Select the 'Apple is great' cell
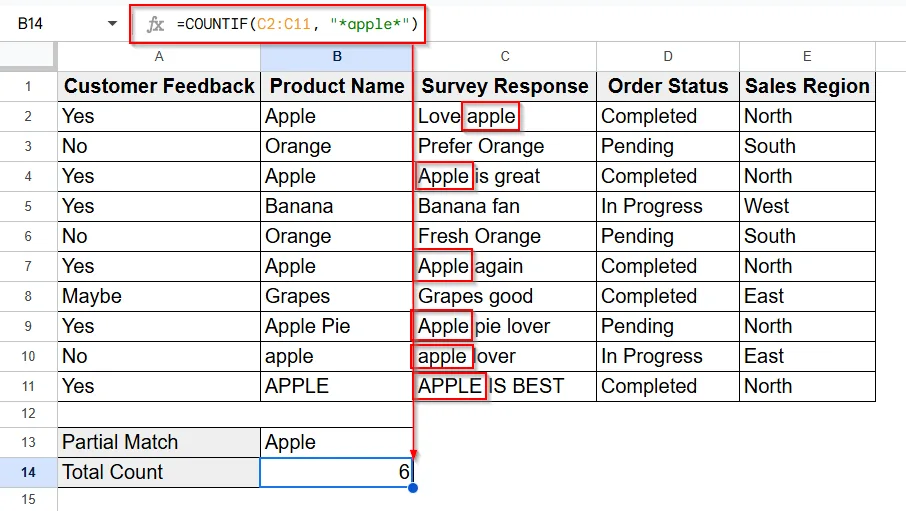The height and width of the screenshot is (511, 906). [x=505, y=176]
